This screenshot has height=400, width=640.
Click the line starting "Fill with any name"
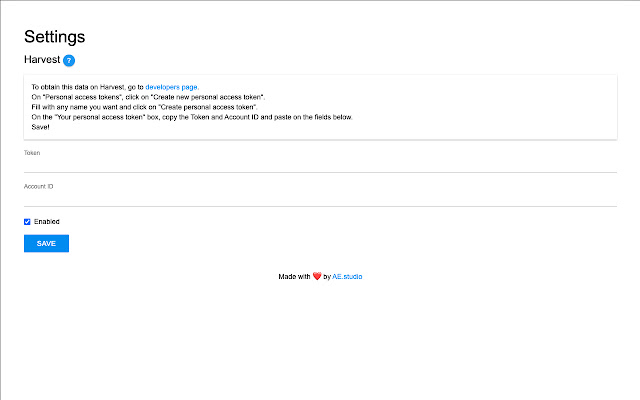tap(144, 107)
